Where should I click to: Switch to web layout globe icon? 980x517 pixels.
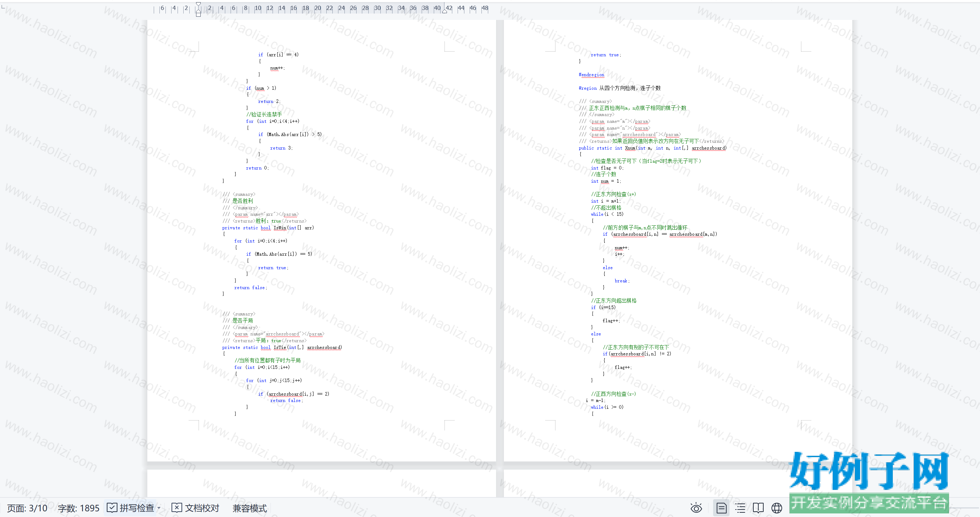pos(776,508)
